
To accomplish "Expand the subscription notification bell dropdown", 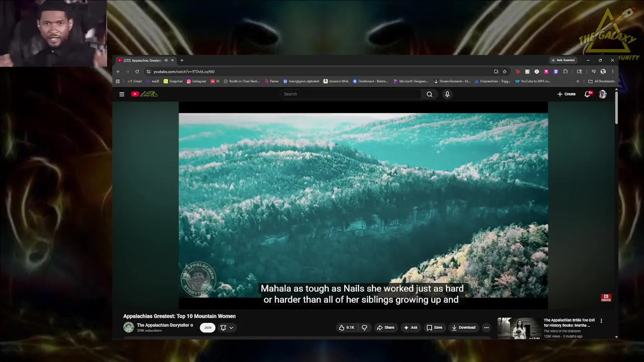I will click(227, 327).
